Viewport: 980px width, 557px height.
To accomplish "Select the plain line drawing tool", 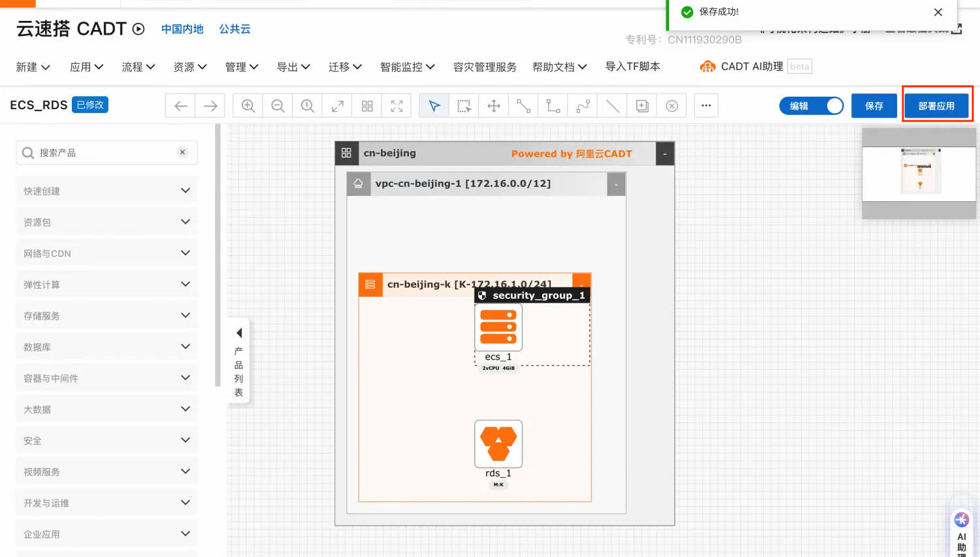I will [613, 106].
